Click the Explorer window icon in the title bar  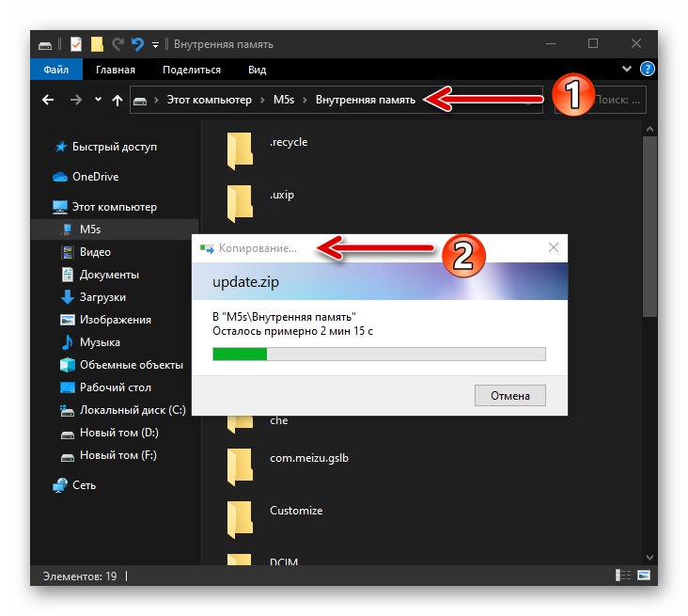pos(45,45)
